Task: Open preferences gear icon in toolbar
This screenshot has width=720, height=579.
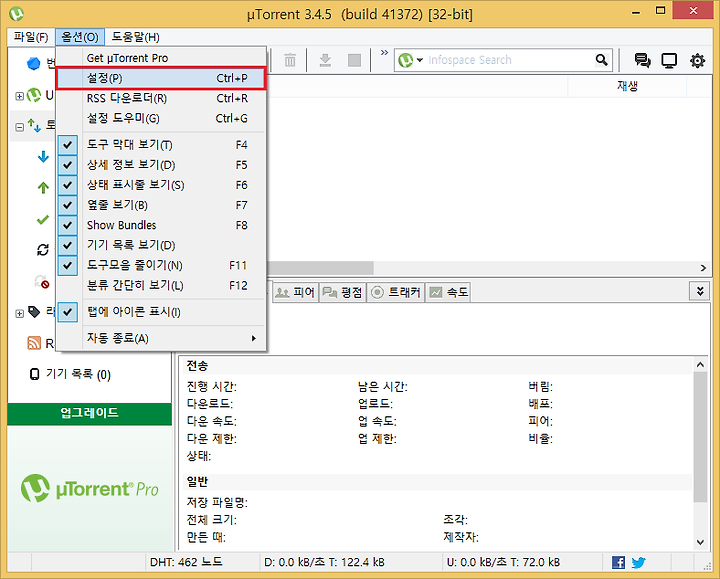Action: [x=697, y=60]
